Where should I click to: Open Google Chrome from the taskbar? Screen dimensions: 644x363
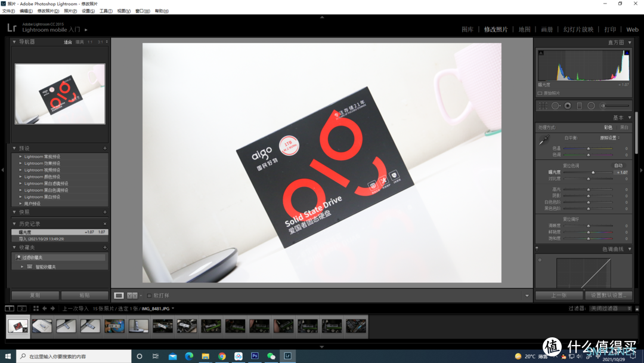222,356
